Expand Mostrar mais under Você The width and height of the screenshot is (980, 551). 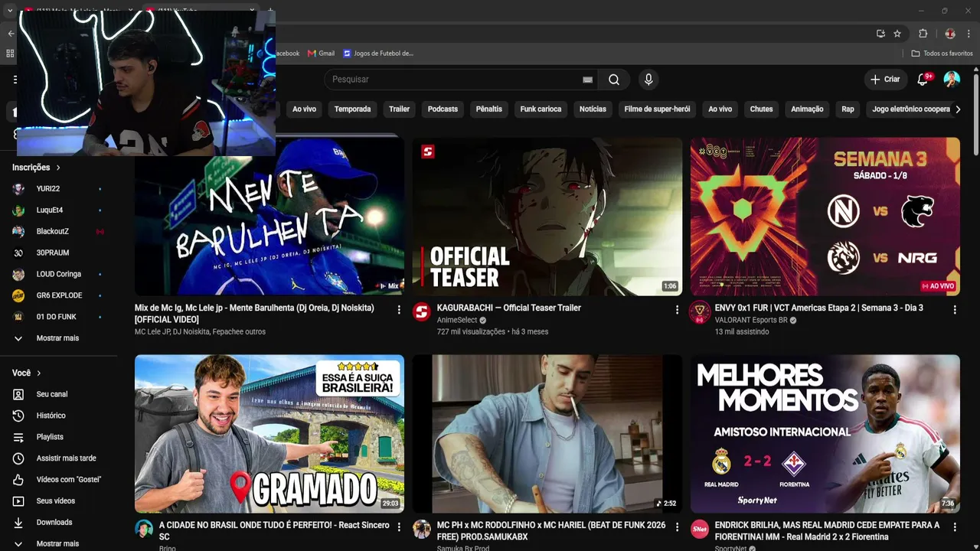(59, 544)
